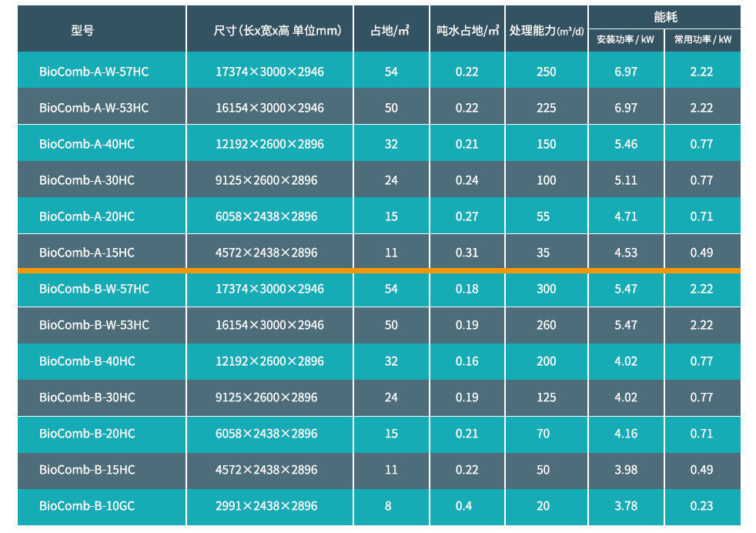
Task: Click usual power 0.49 in BioComb-A-15HC row
Action: click(701, 253)
